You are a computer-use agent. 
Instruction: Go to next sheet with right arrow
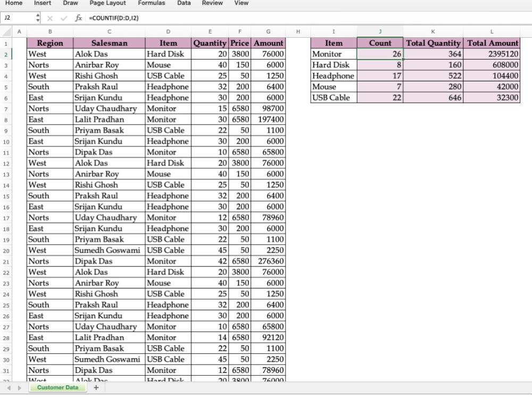pos(20,388)
